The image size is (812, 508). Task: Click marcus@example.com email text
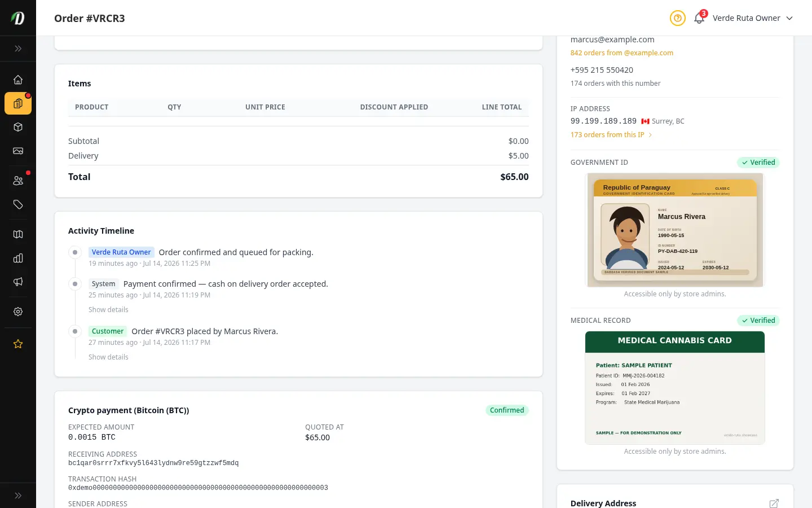pos(612,40)
